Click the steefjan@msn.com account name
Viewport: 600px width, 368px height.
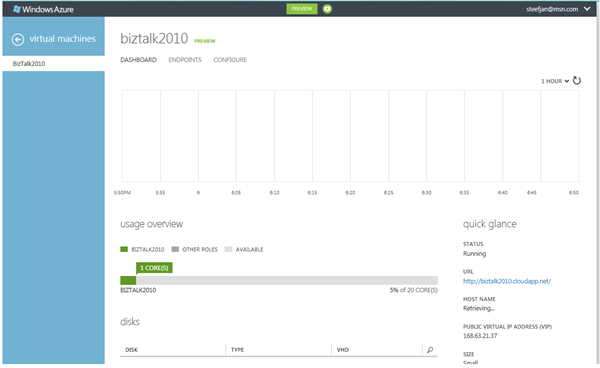tap(552, 9)
